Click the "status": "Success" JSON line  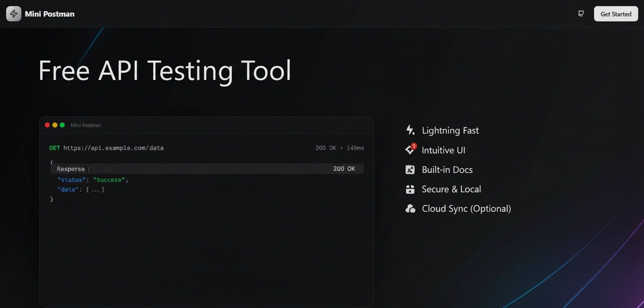pyautogui.click(x=93, y=180)
